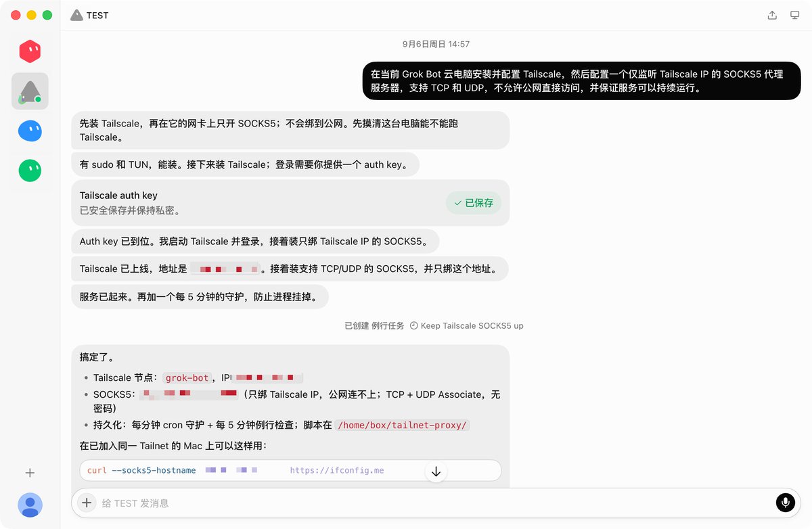Start voice input with the microphone button

(x=785, y=503)
